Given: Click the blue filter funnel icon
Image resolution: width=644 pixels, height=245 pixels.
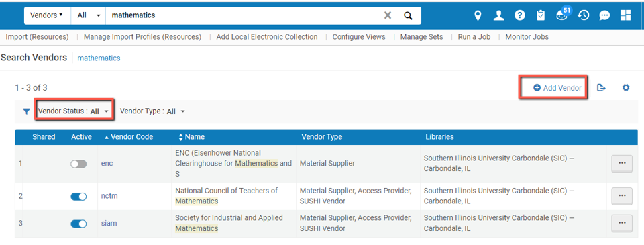Looking at the screenshot, I should tap(26, 111).
